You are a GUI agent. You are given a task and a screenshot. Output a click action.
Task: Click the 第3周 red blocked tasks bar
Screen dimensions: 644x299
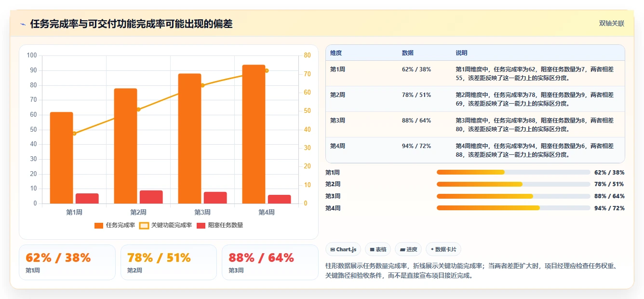215,198
